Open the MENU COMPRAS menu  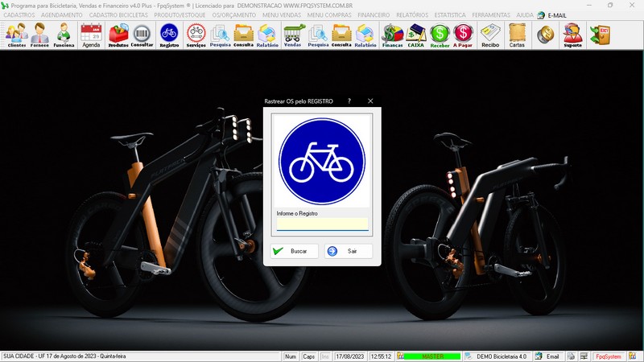pyautogui.click(x=329, y=15)
